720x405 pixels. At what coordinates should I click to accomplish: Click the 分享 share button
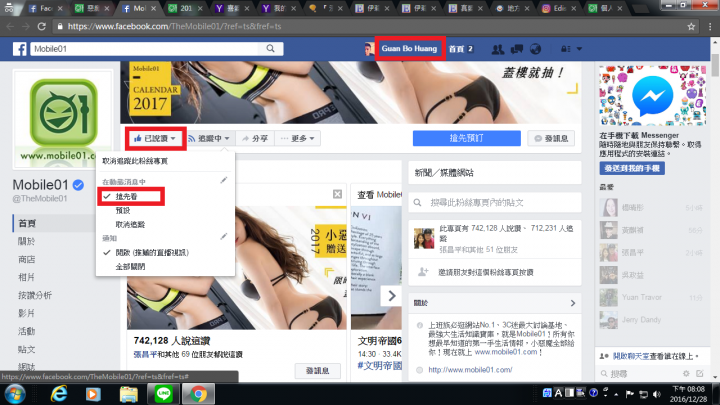[255, 138]
